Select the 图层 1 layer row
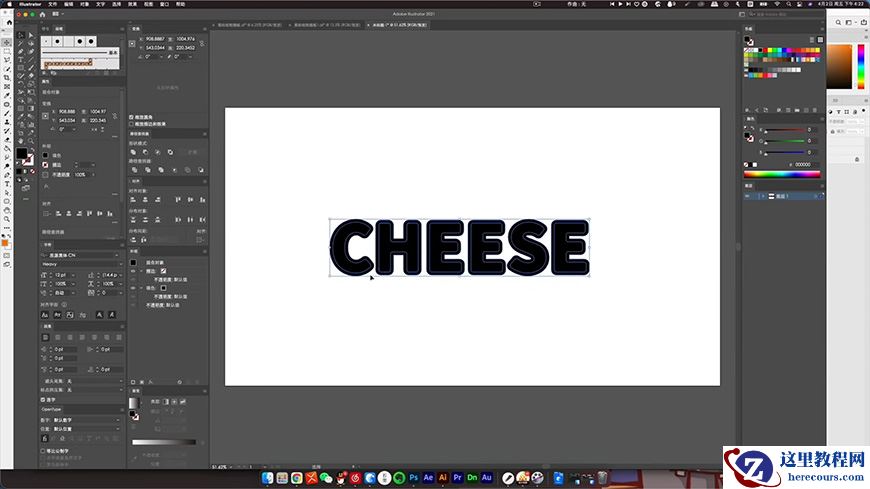This screenshot has width=870, height=489. coord(783,196)
